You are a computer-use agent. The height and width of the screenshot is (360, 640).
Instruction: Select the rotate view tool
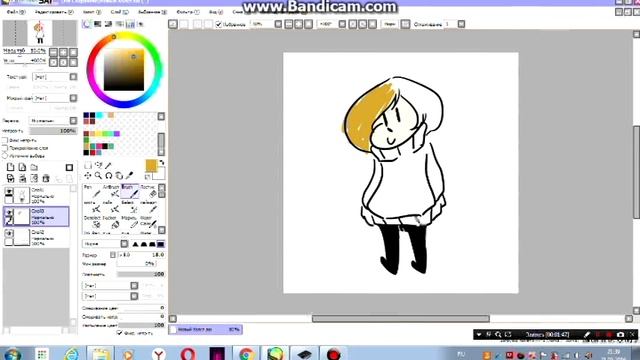109,176
